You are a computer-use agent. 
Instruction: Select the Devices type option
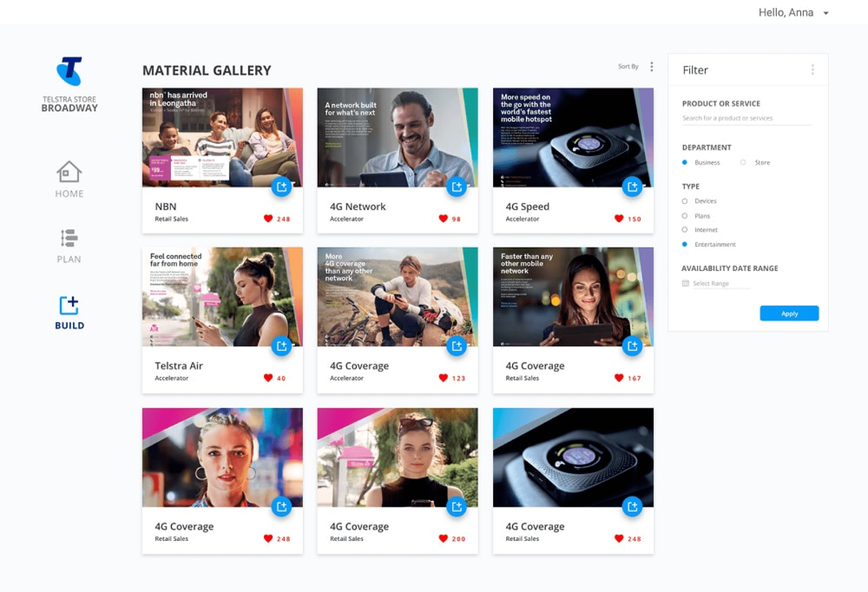[x=685, y=201]
